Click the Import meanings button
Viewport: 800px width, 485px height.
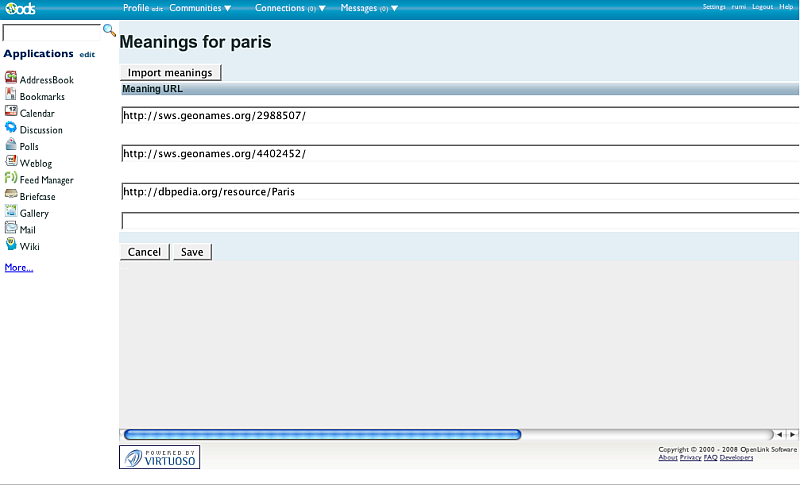point(170,73)
